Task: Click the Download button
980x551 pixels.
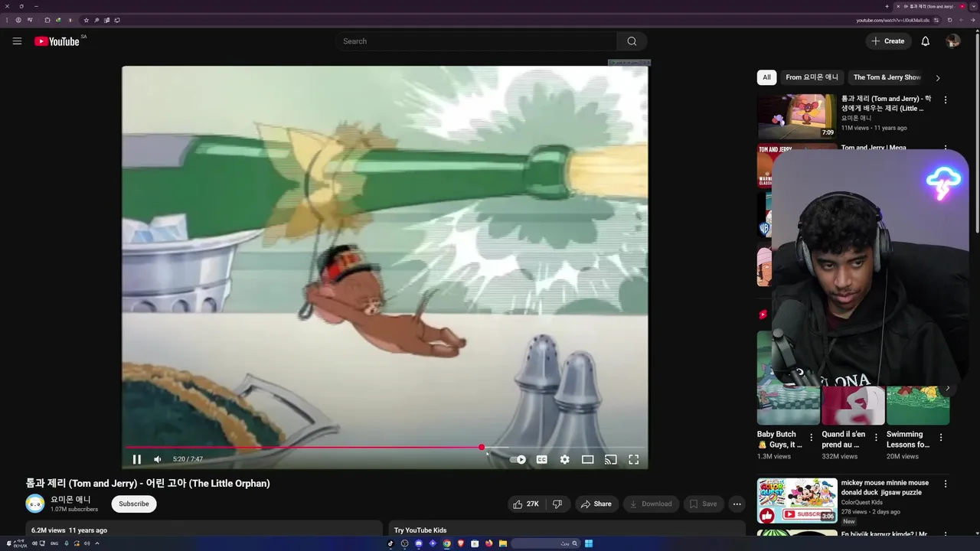Action: coord(651,504)
